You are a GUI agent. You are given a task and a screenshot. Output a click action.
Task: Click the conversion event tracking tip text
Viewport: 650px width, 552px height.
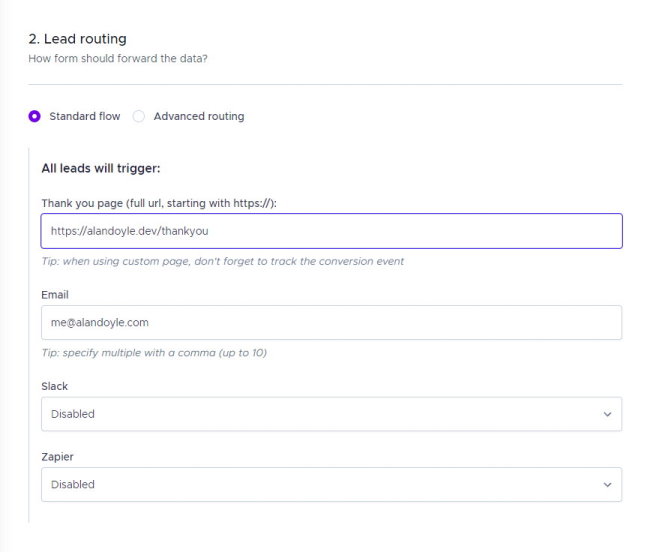click(223, 261)
